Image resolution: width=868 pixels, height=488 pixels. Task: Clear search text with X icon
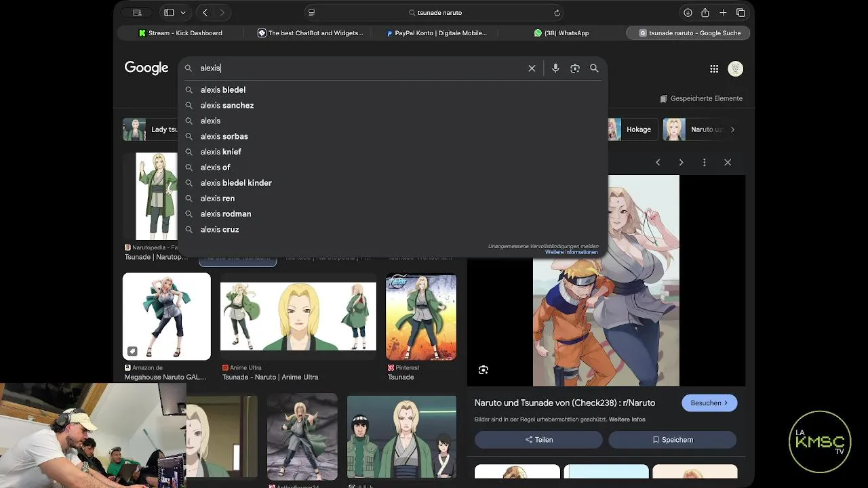coord(532,68)
